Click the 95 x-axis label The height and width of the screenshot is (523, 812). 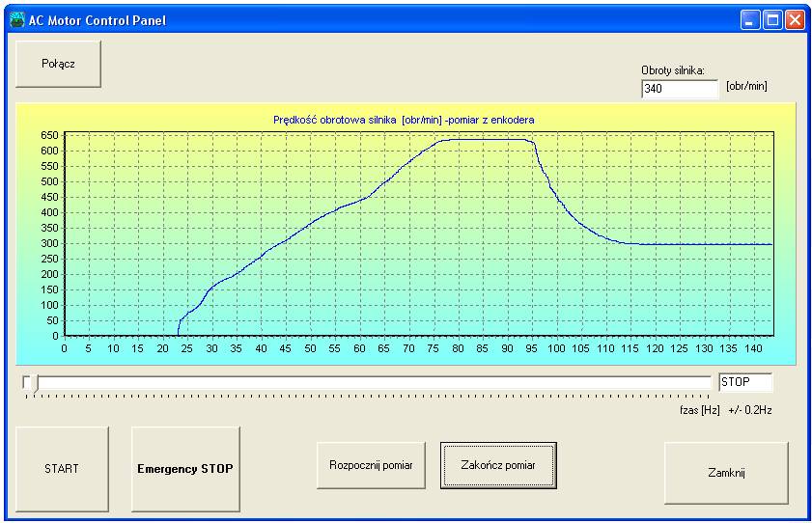[x=531, y=348]
